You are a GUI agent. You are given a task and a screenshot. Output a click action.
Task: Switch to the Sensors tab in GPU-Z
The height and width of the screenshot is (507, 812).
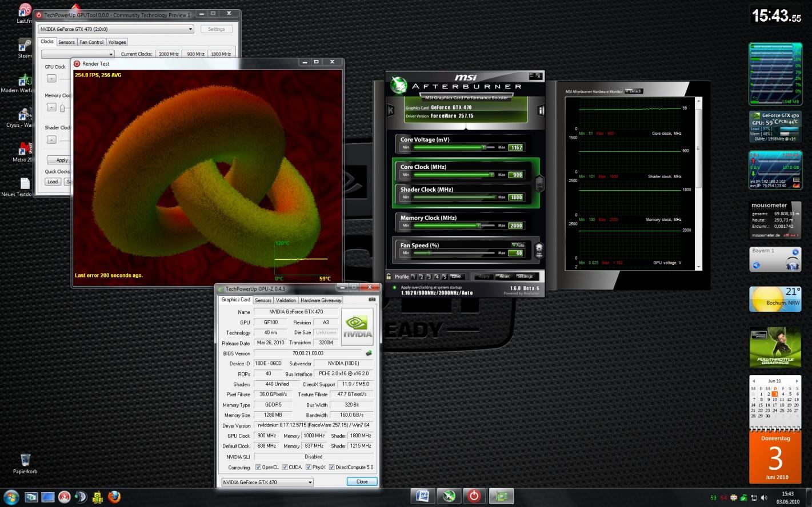pos(263,300)
